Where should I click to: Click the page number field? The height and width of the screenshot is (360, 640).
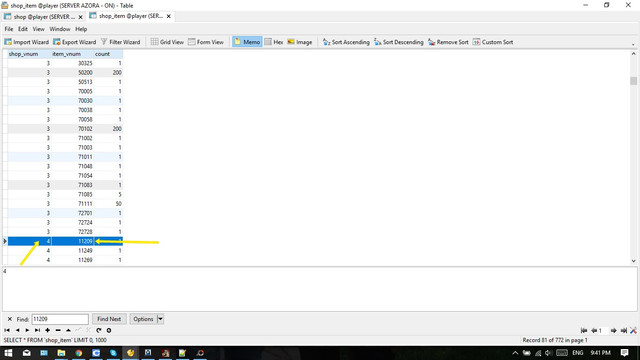603,331
